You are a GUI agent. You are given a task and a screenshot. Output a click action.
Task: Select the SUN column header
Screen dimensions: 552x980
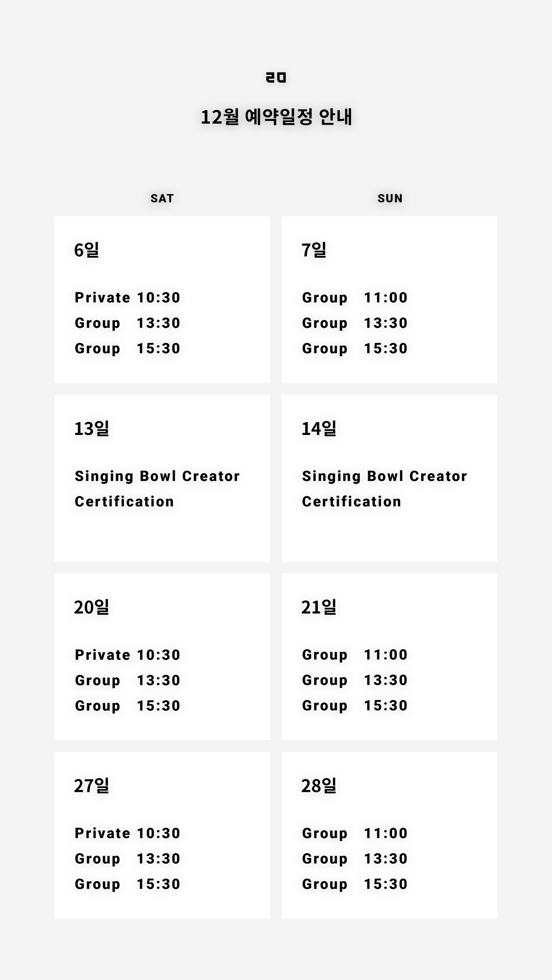click(390, 199)
